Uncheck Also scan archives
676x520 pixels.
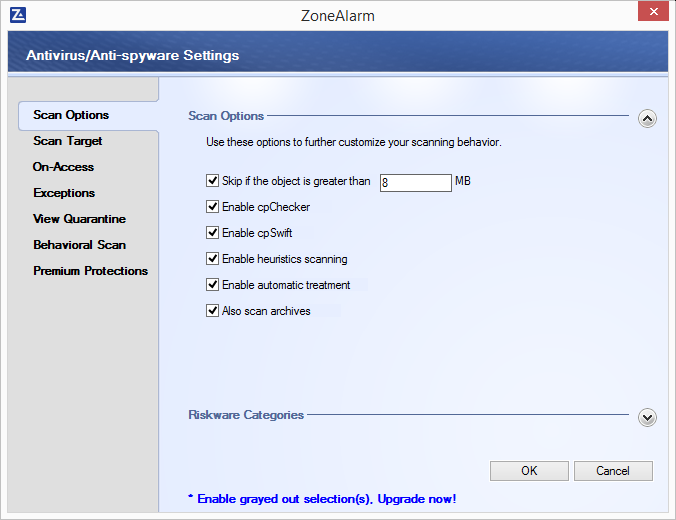point(212,310)
